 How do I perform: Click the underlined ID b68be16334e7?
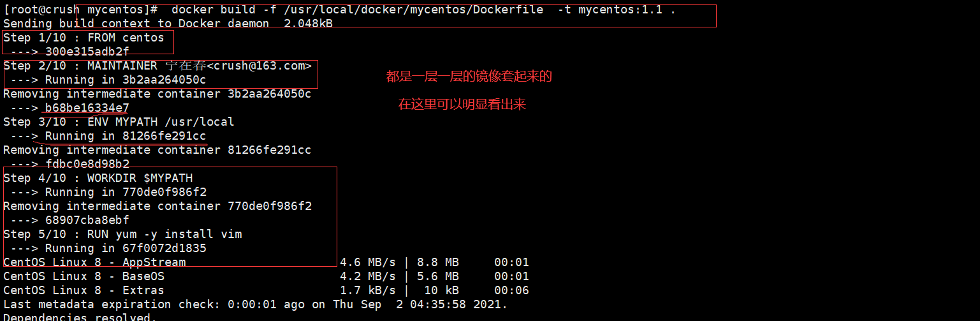coord(87,108)
